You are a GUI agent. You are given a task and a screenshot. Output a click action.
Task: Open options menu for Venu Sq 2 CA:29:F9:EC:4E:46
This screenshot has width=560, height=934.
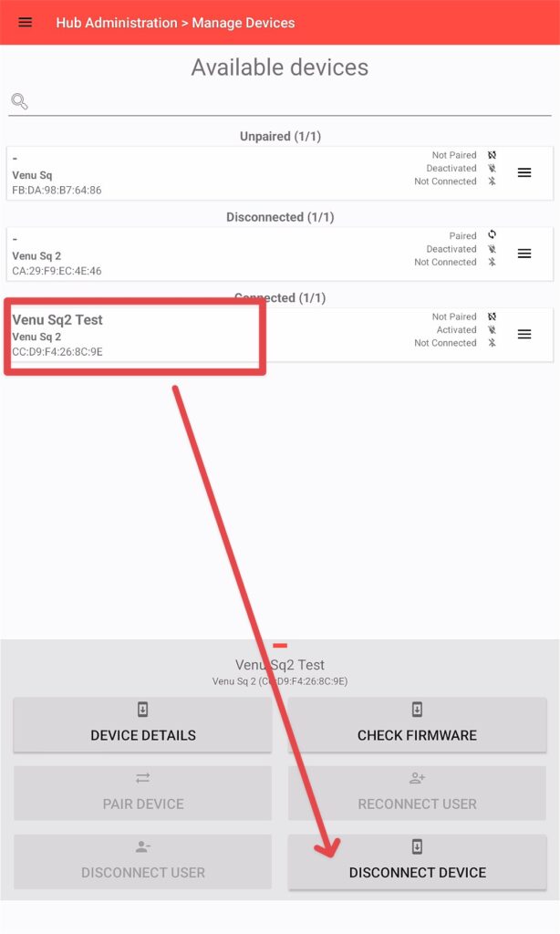point(524,254)
